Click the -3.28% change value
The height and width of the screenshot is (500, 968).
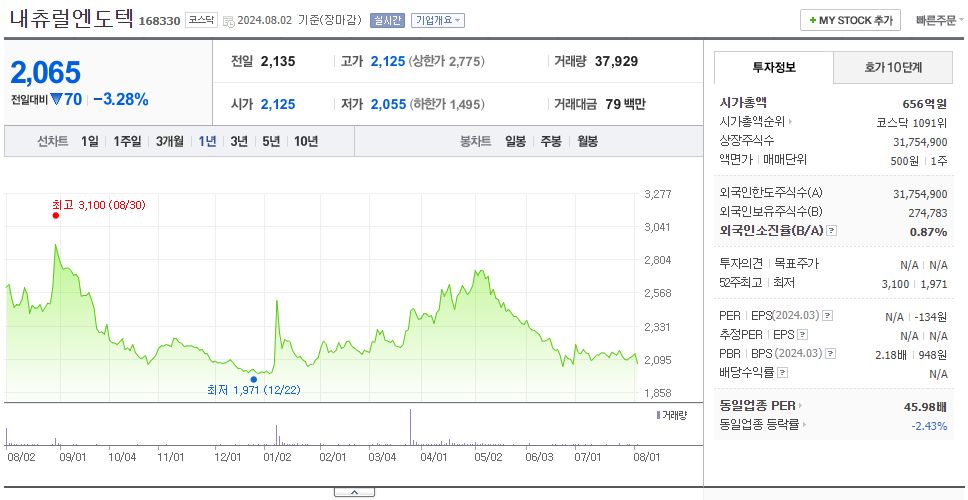(x=121, y=99)
